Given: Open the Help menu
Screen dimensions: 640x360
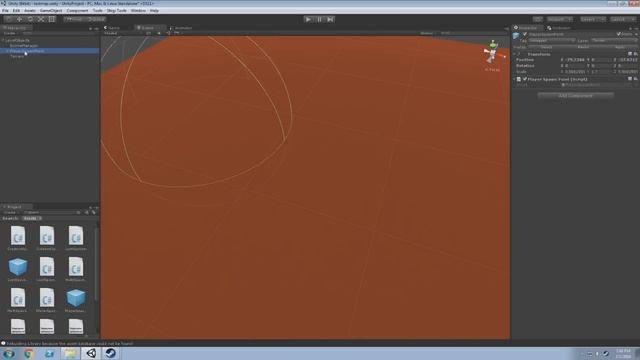Looking at the screenshot, I should point(154,11).
